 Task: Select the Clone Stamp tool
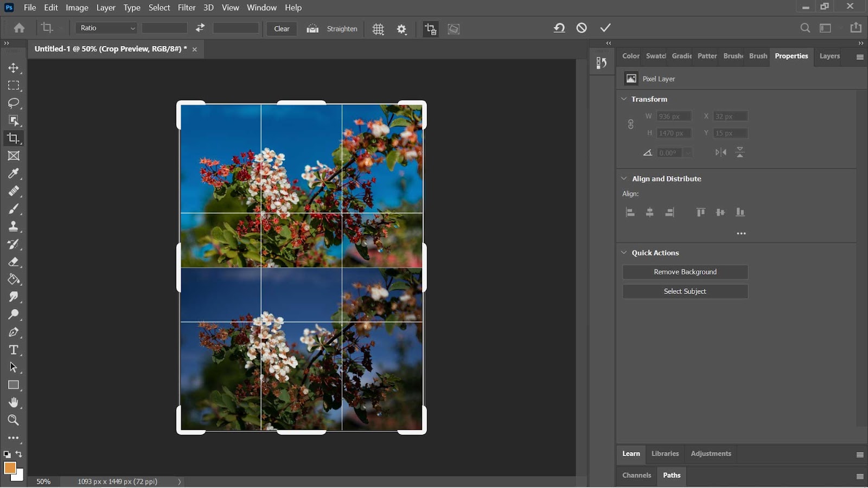(x=14, y=227)
